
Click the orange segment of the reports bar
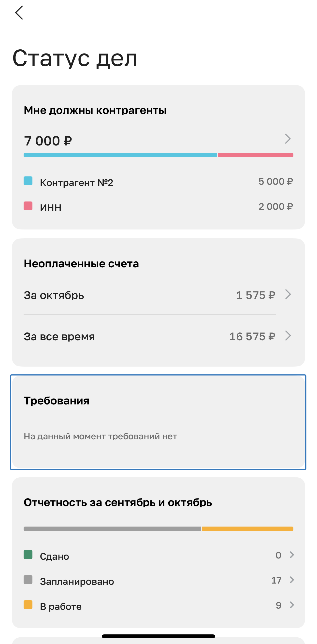[x=247, y=529]
